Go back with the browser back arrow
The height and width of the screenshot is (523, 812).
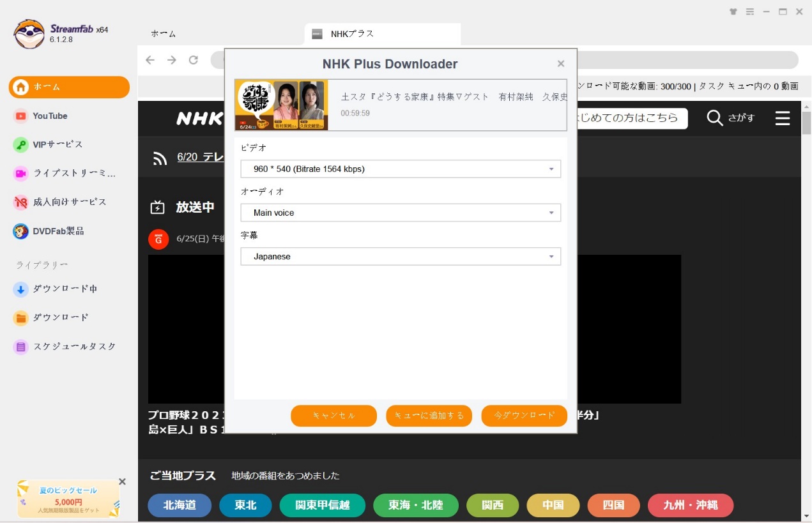click(x=150, y=60)
